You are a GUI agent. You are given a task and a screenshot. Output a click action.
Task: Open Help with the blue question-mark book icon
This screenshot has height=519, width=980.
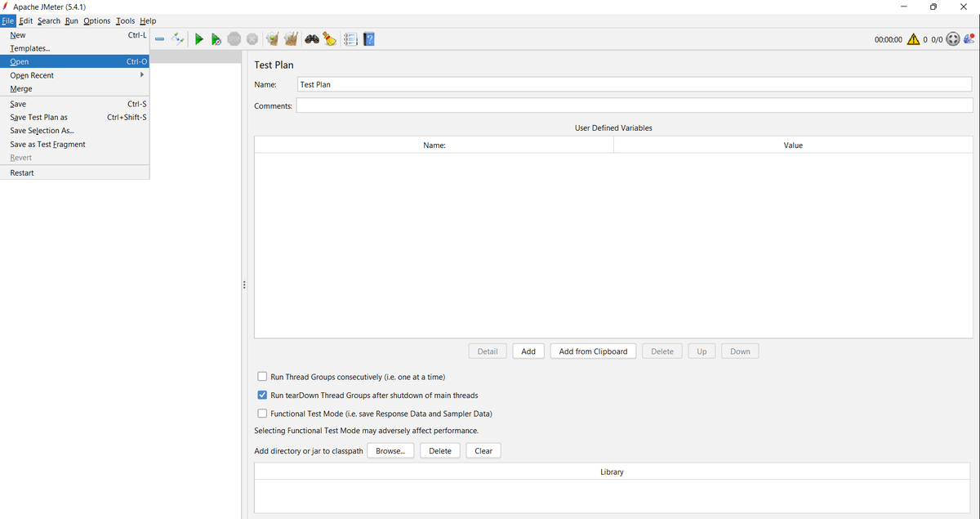click(x=368, y=39)
